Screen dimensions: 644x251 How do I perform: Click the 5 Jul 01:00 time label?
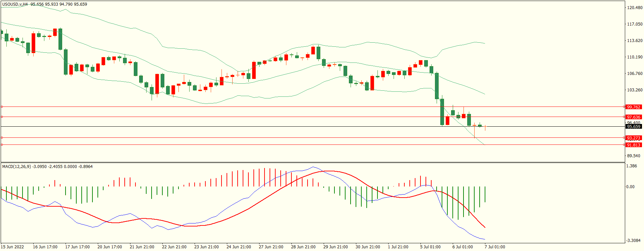click(x=430, y=247)
